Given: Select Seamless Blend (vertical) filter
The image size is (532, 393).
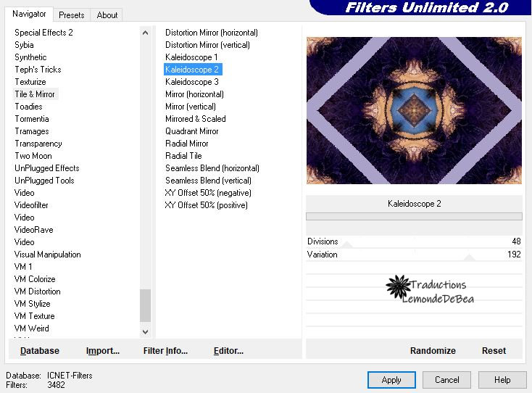Looking at the screenshot, I should 208,181.
